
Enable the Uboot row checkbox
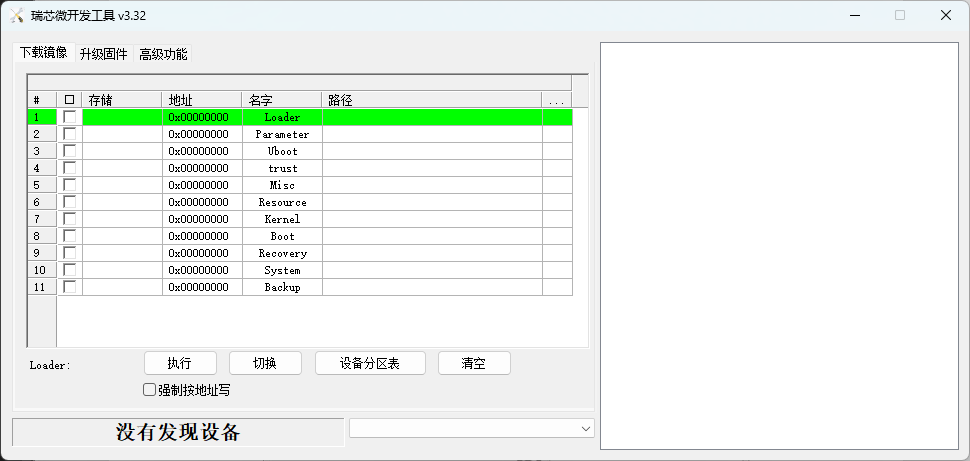click(70, 150)
